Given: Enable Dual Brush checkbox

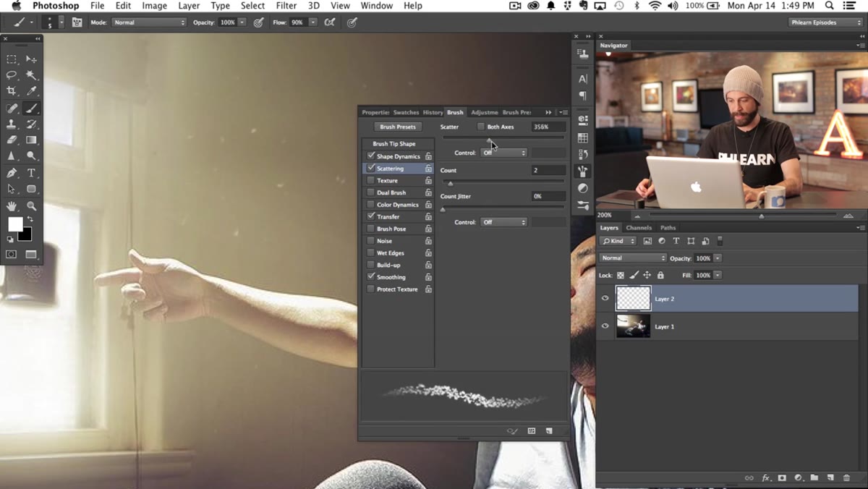Looking at the screenshot, I should (x=371, y=193).
